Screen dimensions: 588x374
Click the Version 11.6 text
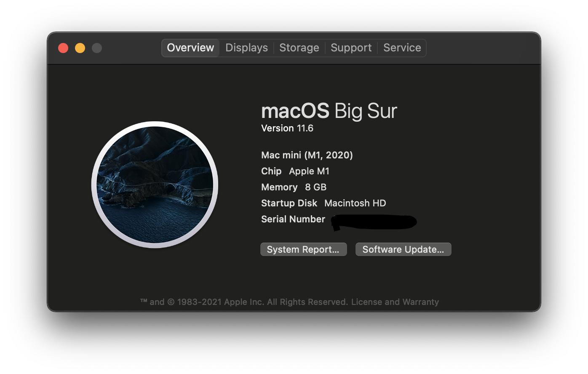coord(288,128)
